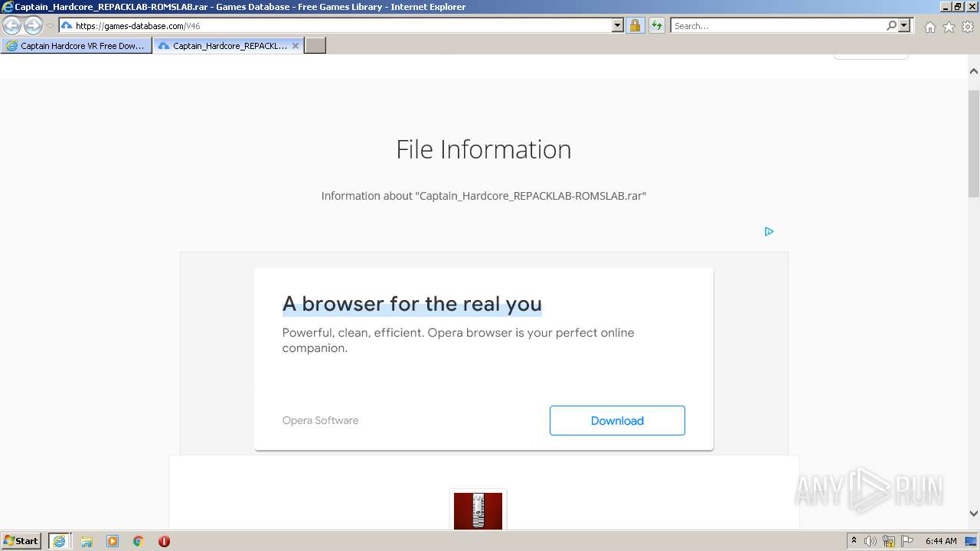This screenshot has height=551, width=980.
Task: Open File Explorer folder taskbar icon
Action: [x=87, y=541]
